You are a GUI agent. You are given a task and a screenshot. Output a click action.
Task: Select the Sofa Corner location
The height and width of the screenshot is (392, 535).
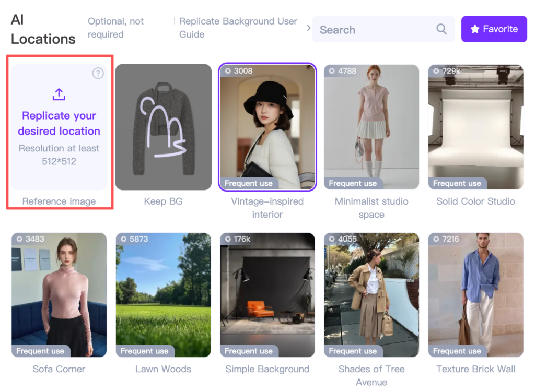[x=59, y=295]
